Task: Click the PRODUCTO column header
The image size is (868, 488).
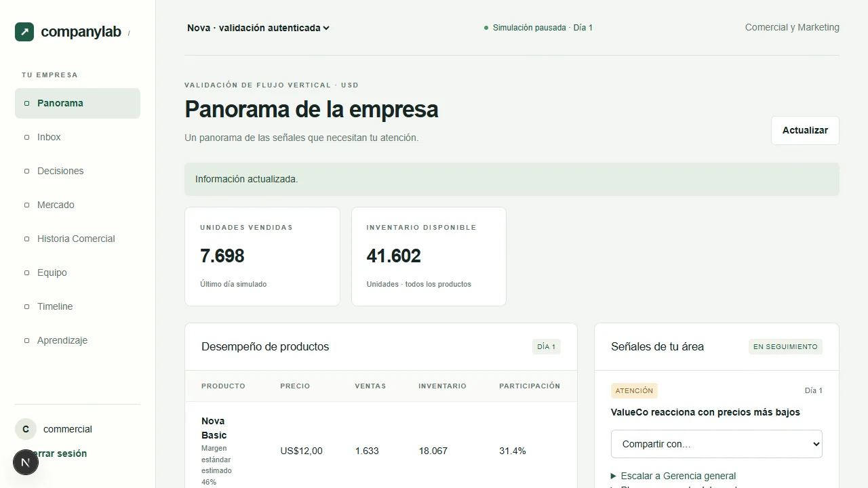Action: (x=223, y=386)
